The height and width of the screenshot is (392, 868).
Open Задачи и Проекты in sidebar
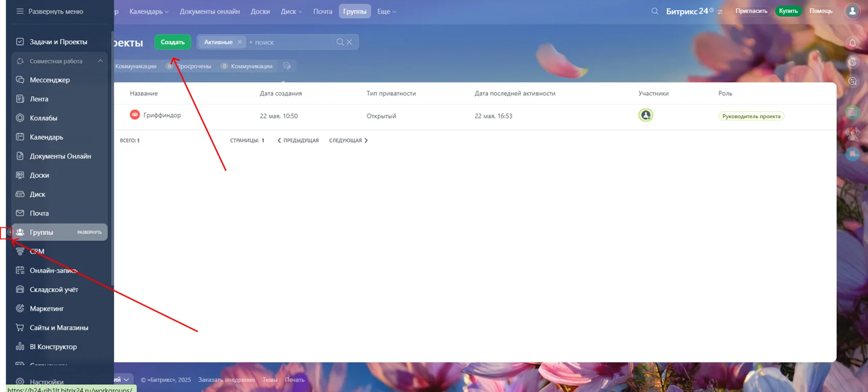pyautogui.click(x=58, y=42)
